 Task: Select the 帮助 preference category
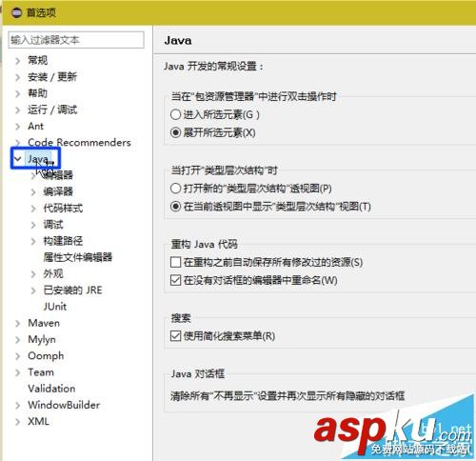(37, 93)
